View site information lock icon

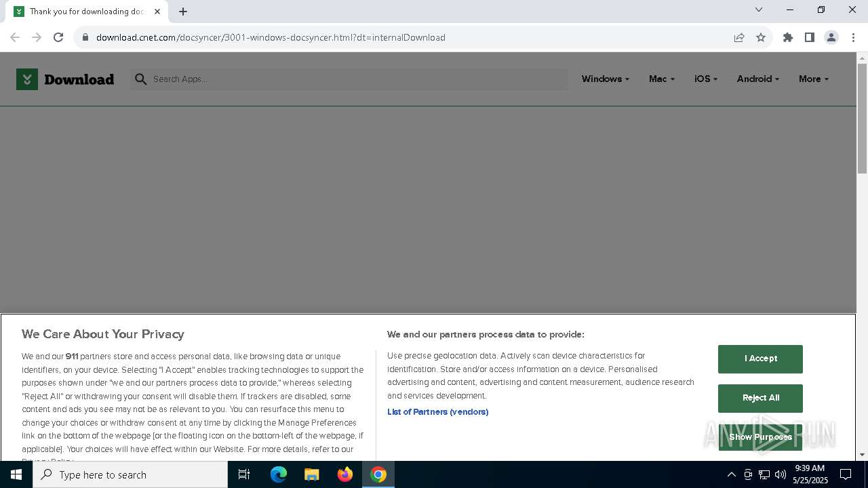(x=85, y=37)
